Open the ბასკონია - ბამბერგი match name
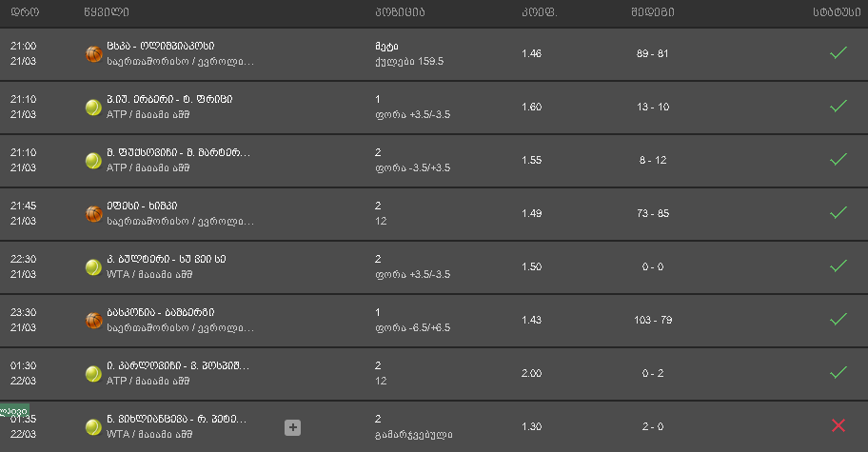This screenshot has width=868, height=452. pos(160,312)
